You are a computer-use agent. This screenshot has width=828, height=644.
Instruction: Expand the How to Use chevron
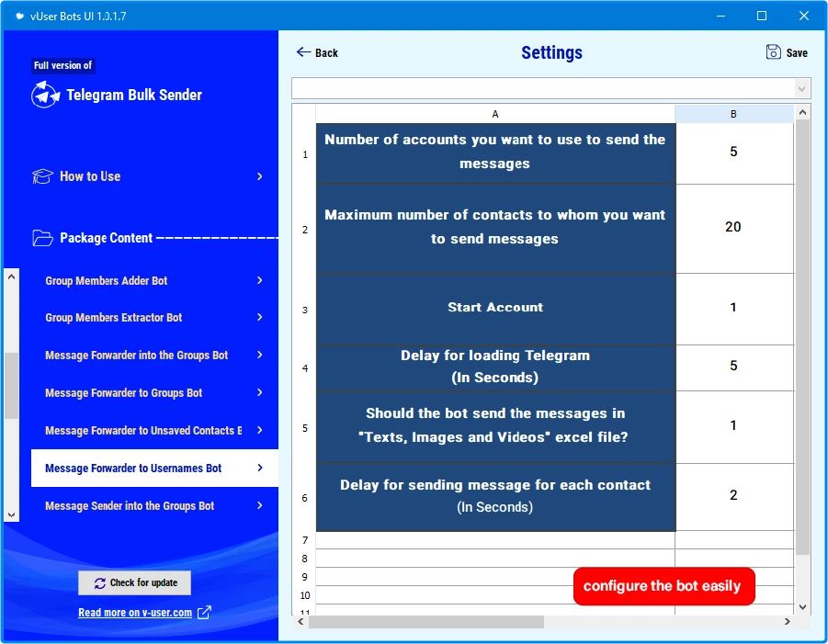point(260,176)
